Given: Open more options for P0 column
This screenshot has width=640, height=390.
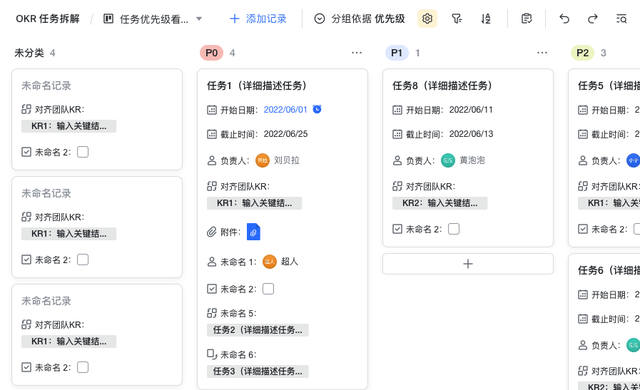Looking at the screenshot, I should coord(356,53).
